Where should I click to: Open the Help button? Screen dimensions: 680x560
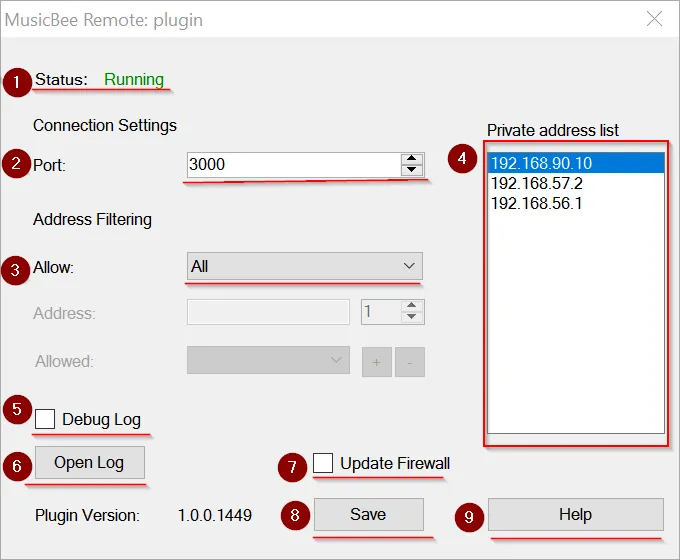point(575,514)
